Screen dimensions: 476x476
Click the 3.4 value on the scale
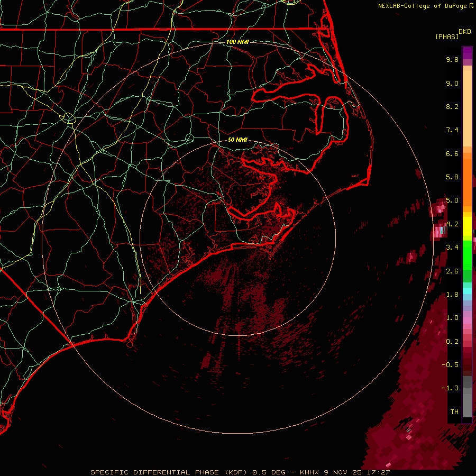click(x=452, y=248)
